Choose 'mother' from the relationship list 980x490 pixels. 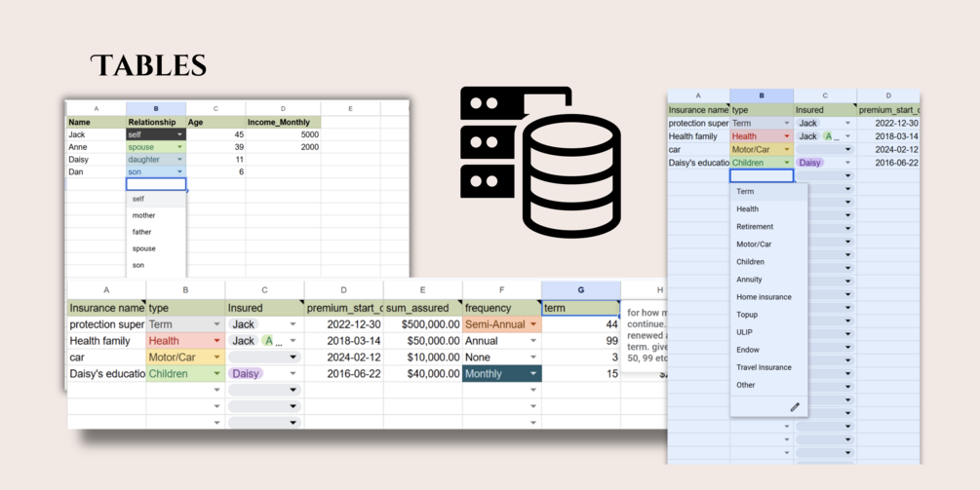click(156, 215)
